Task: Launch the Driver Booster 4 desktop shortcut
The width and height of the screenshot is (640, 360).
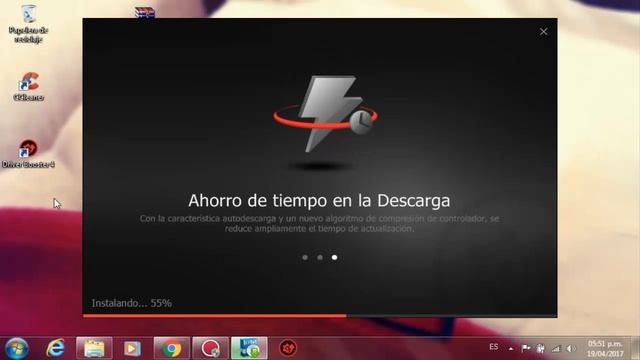Action: pyautogui.click(x=28, y=153)
